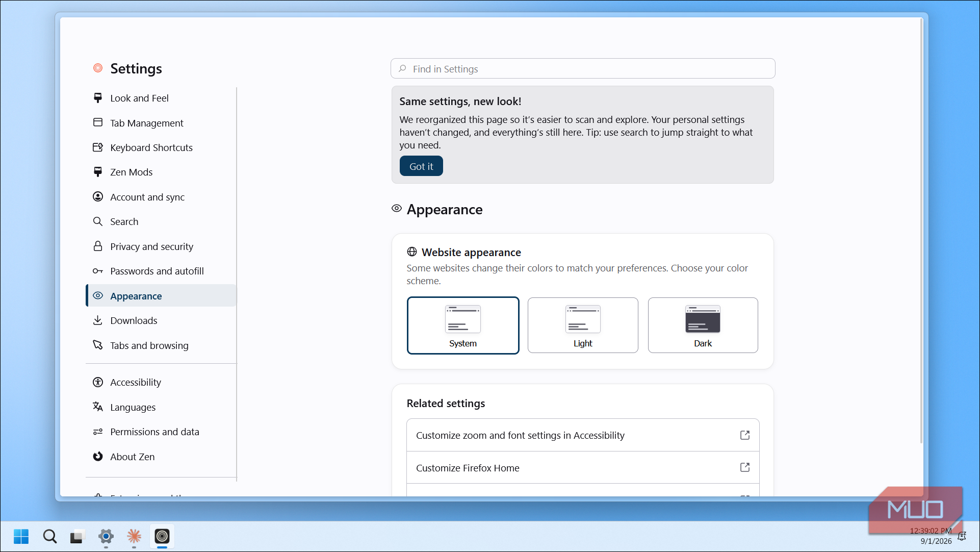
Task: Select the Light color scheme option
Action: pyautogui.click(x=583, y=325)
